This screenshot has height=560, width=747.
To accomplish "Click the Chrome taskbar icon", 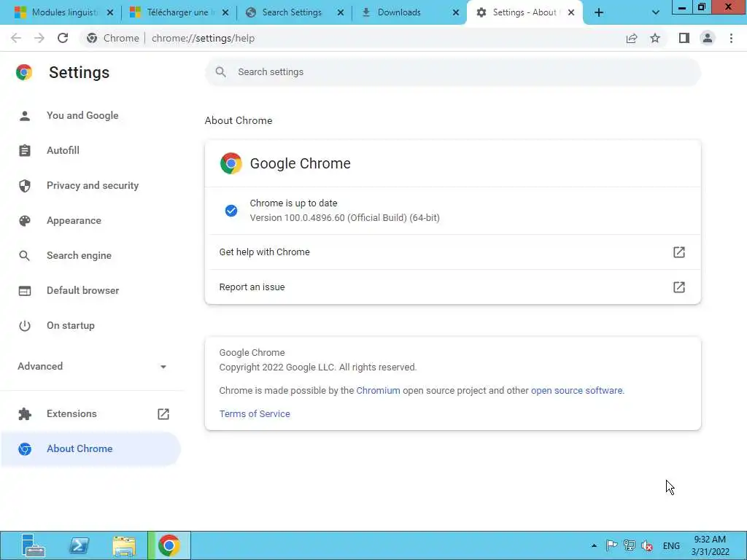I will point(169,545).
